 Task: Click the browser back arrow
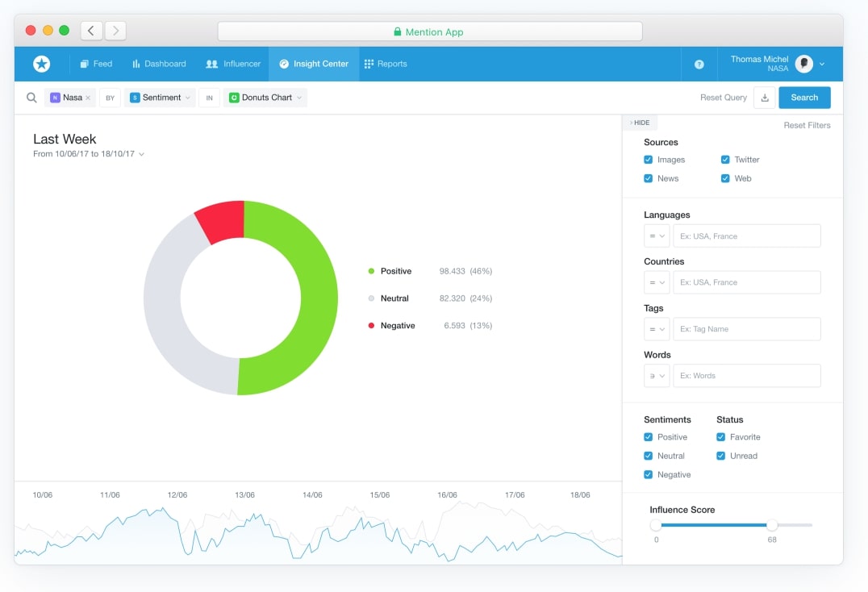tap(91, 31)
